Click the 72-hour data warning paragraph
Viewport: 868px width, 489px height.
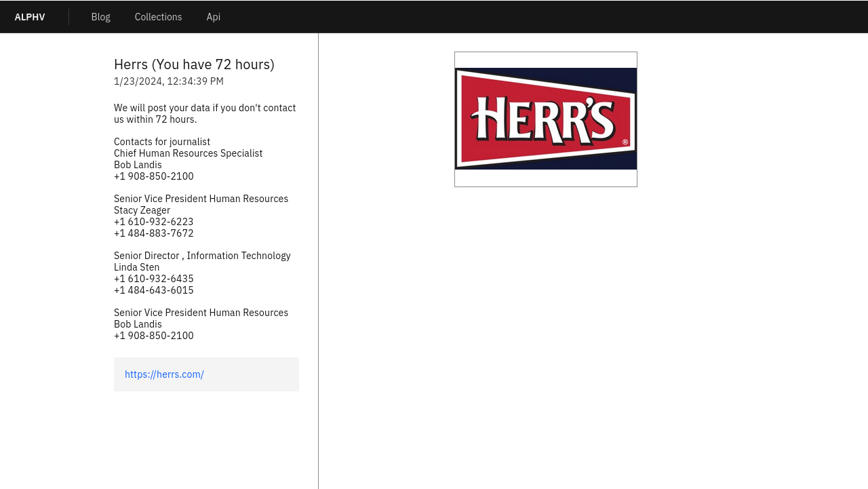click(x=205, y=113)
